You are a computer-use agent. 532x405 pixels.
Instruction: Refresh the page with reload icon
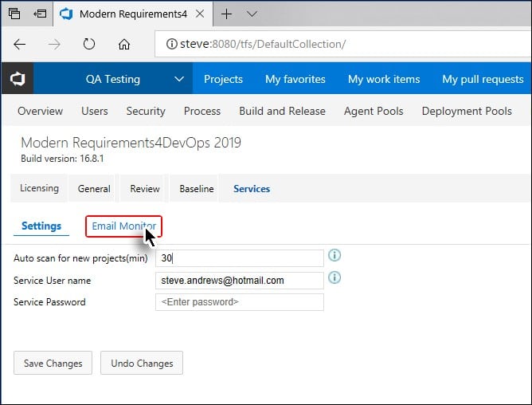tap(89, 44)
